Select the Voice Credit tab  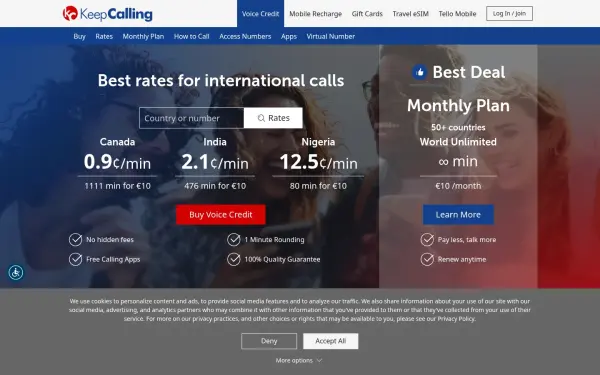[x=261, y=14]
